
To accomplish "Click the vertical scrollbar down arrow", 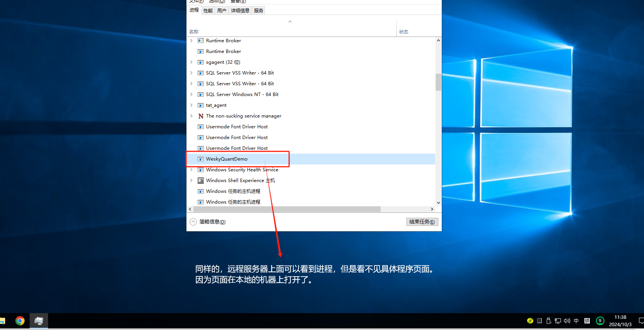I will tap(438, 203).
